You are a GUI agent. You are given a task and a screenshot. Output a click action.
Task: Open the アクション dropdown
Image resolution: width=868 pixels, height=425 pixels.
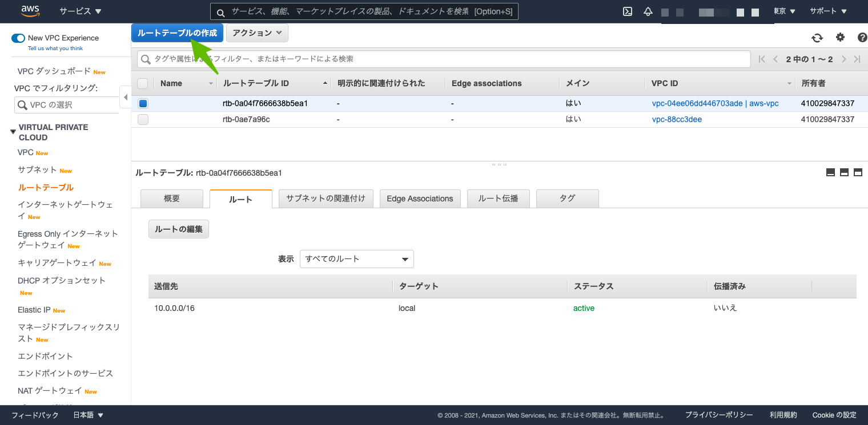[x=257, y=33]
